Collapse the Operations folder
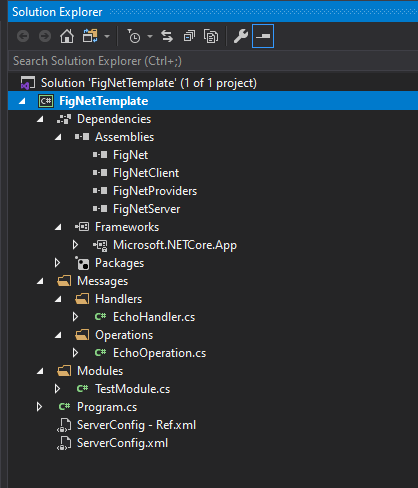Viewport: 418px width, 488px height. click(x=58, y=335)
